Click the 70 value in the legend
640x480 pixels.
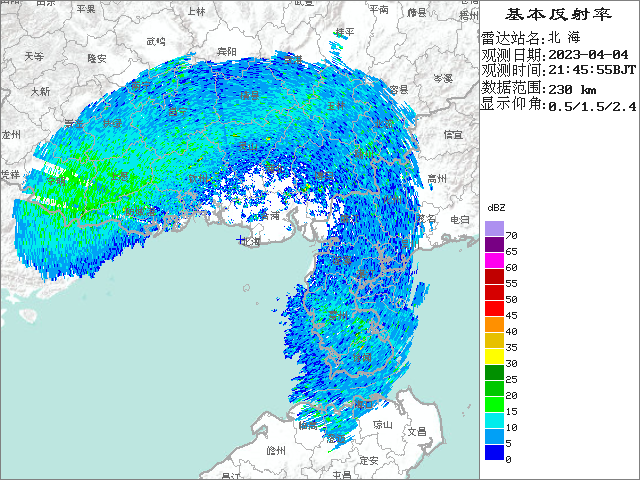(511, 236)
